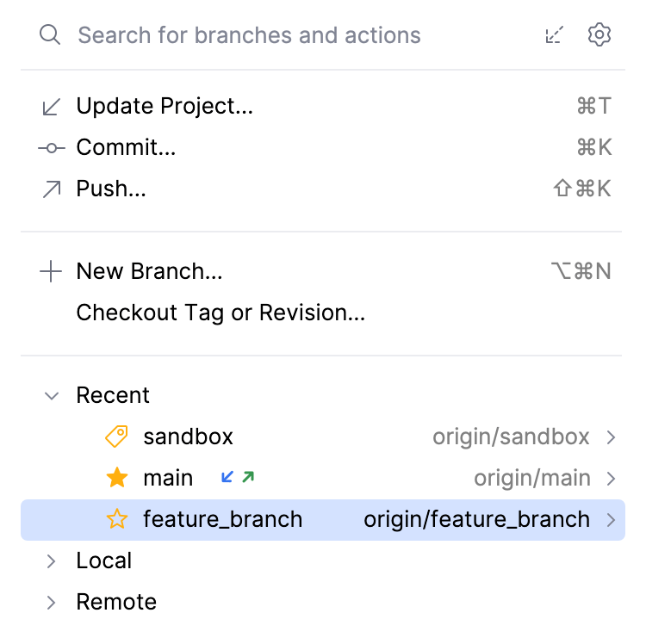This screenshot has width=646, height=644.
Task: Select the Commit... menu action
Action: tap(126, 147)
